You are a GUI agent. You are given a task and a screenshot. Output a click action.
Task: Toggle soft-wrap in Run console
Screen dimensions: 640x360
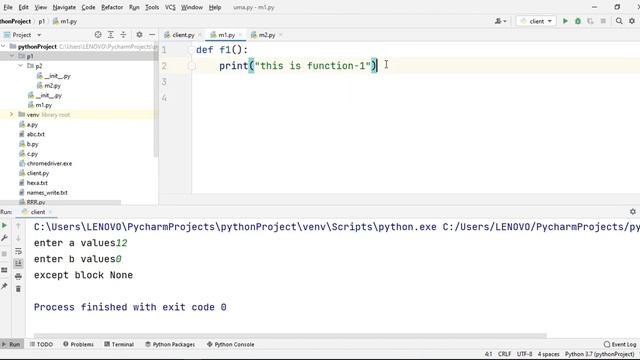click(18, 251)
